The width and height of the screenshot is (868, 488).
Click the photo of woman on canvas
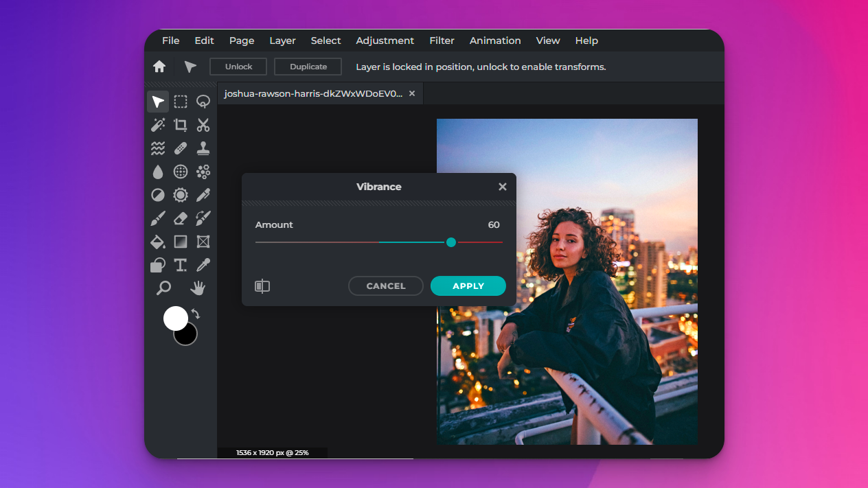coord(567,281)
